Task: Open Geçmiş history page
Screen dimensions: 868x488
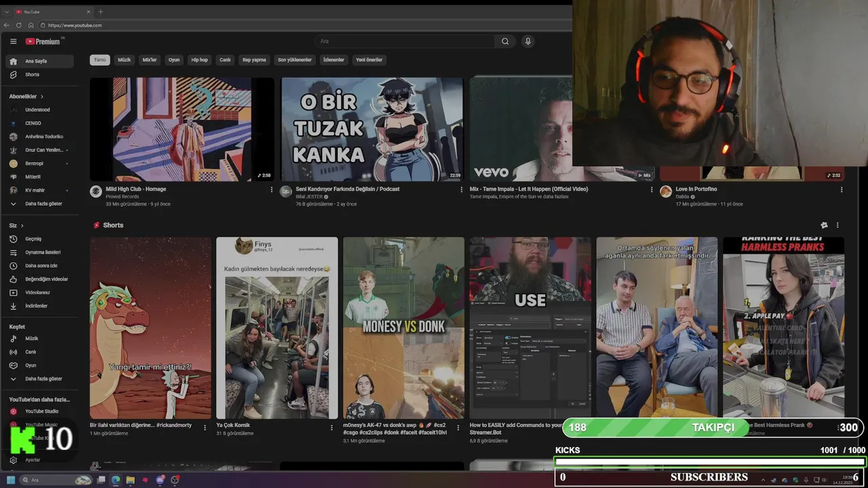Action: (x=39, y=239)
